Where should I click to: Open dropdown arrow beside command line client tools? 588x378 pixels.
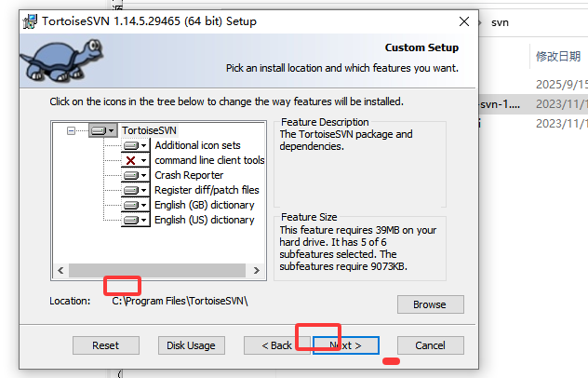(143, 161)
